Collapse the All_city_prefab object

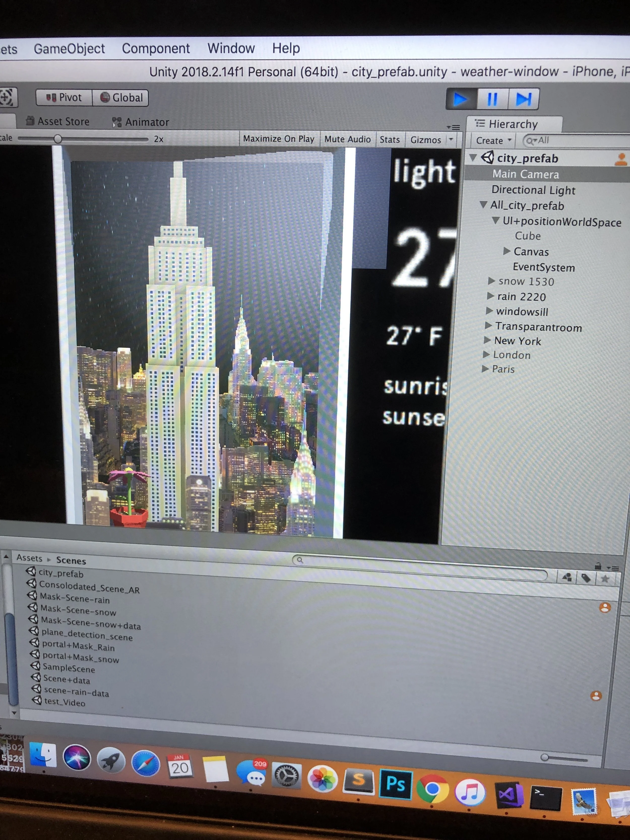(x=483, y=205)
